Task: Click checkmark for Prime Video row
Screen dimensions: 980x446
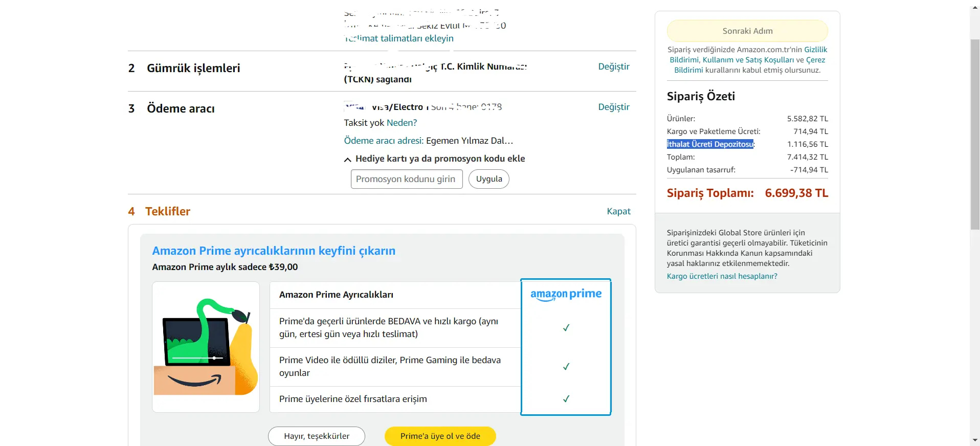Action: point(566,367)
